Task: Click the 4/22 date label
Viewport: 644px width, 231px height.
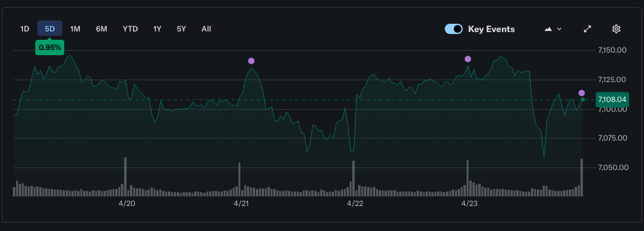Action: click(x=355, y=203)
